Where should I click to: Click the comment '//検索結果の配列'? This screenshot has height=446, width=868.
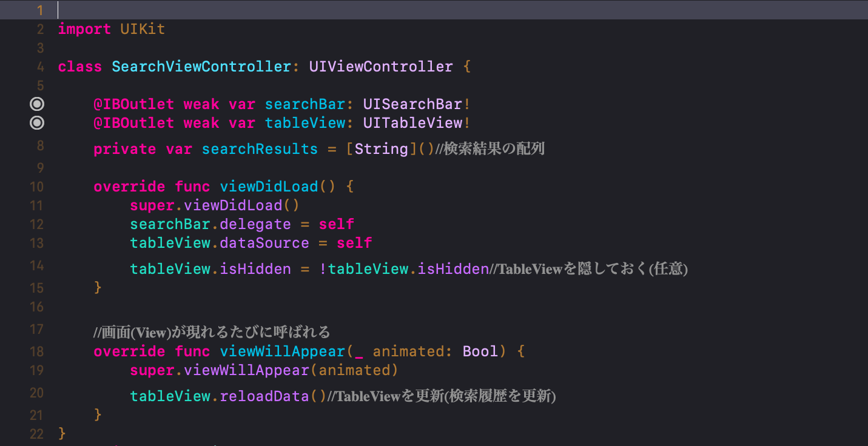tap(490, 149)
